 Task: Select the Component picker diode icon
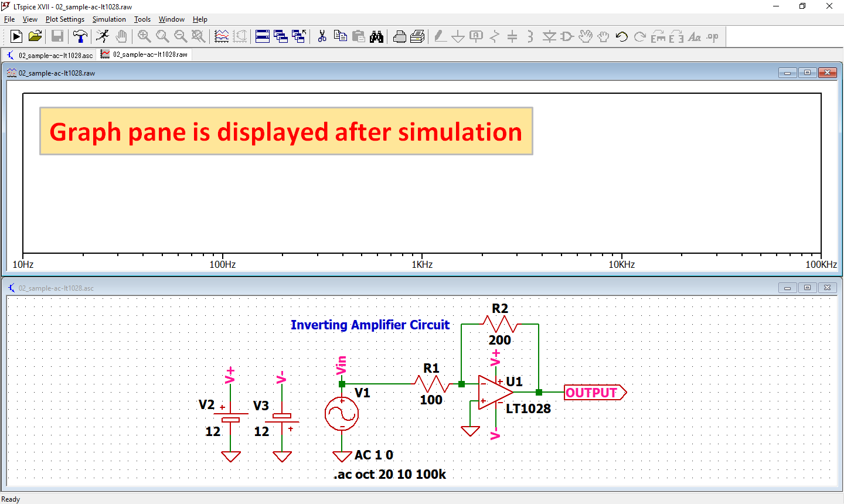point(549,36)
